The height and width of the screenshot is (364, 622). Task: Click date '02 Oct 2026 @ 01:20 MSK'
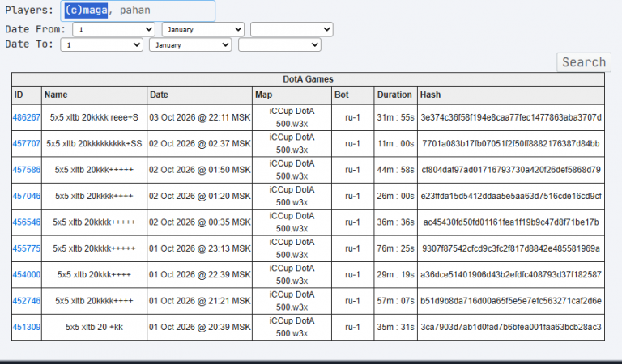click(x=199, y=196)
